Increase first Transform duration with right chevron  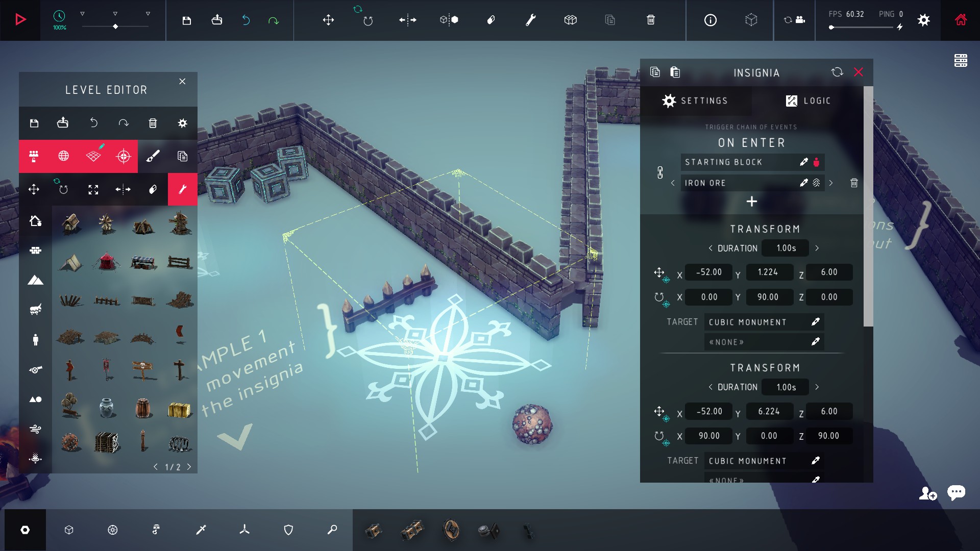pos(817,248)
